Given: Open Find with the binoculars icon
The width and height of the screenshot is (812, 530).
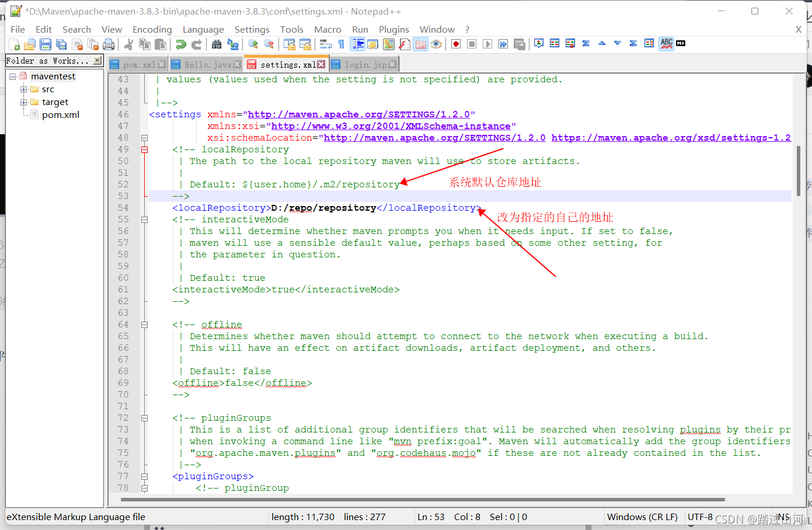Looking at the screenshot, I should [x=217, y=44].
